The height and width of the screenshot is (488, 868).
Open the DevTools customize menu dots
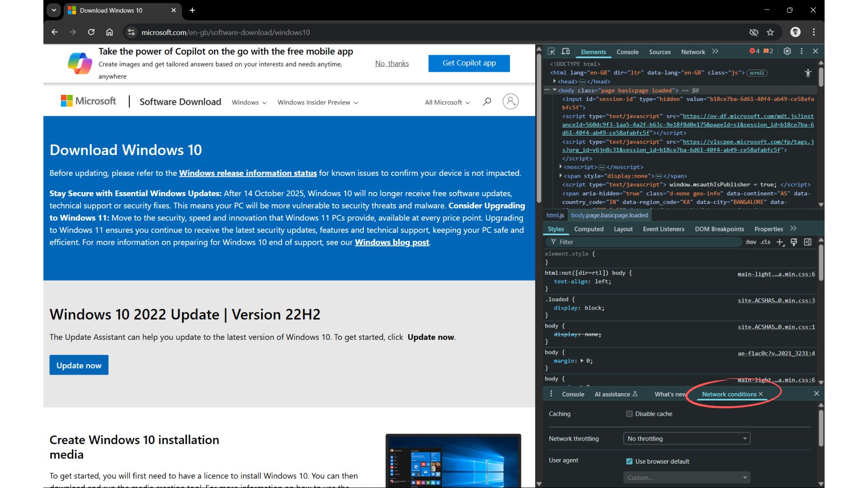tap(802, 52)
